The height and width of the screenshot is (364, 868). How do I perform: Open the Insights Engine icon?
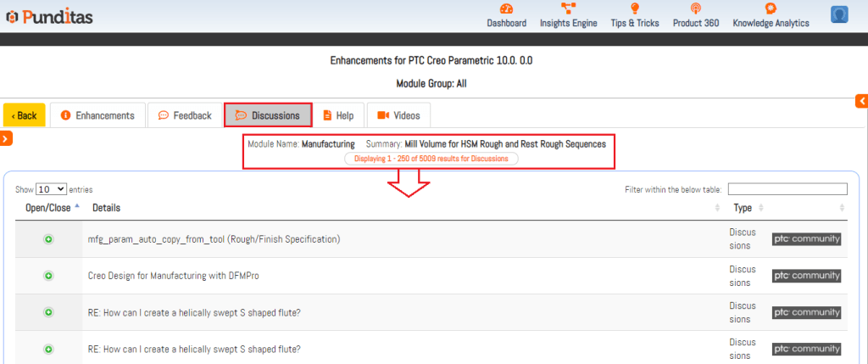568,8
